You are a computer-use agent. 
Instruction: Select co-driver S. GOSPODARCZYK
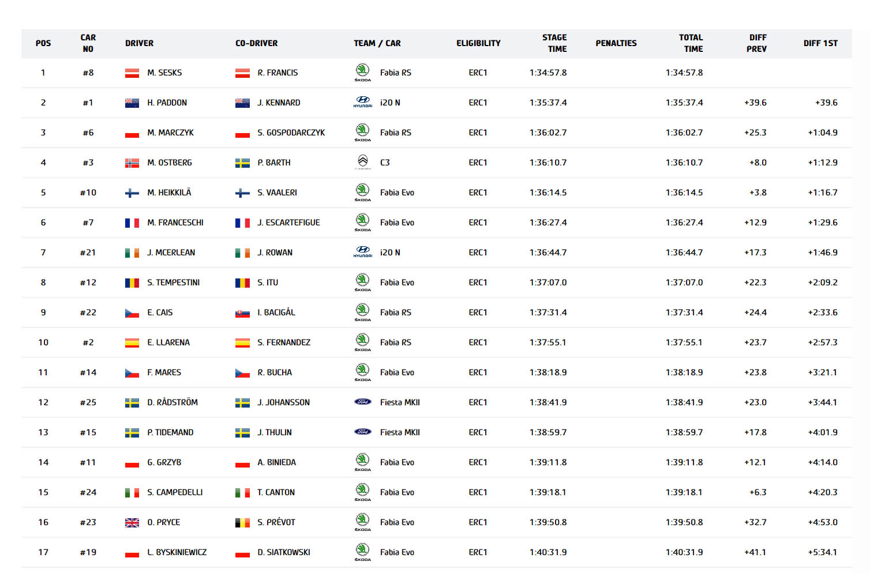291,133
